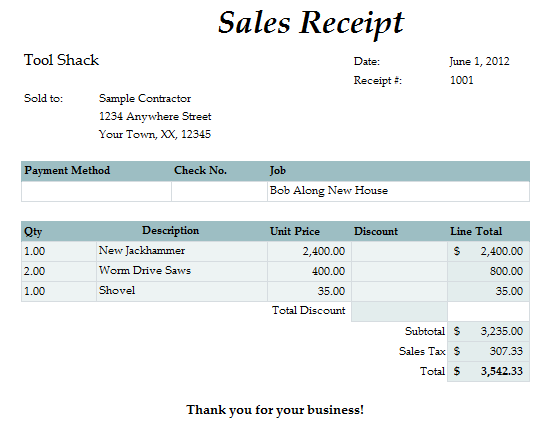Click Your Town, XX, 12345 line
545x425 pixels.
(155, 134)
